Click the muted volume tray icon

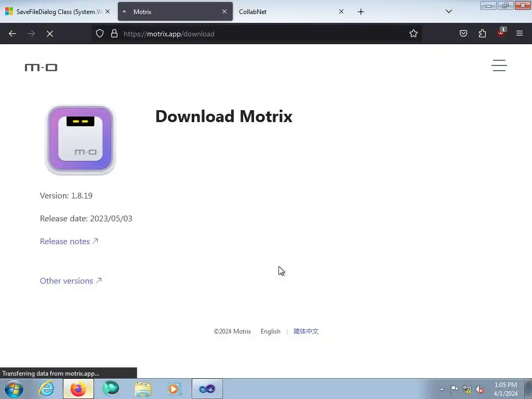(x=480, y=390)
